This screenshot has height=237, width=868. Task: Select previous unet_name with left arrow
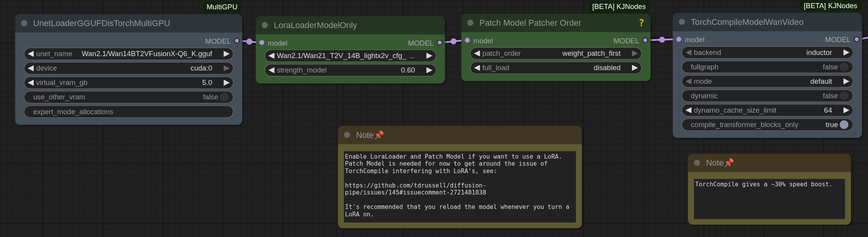click(31, 54)
